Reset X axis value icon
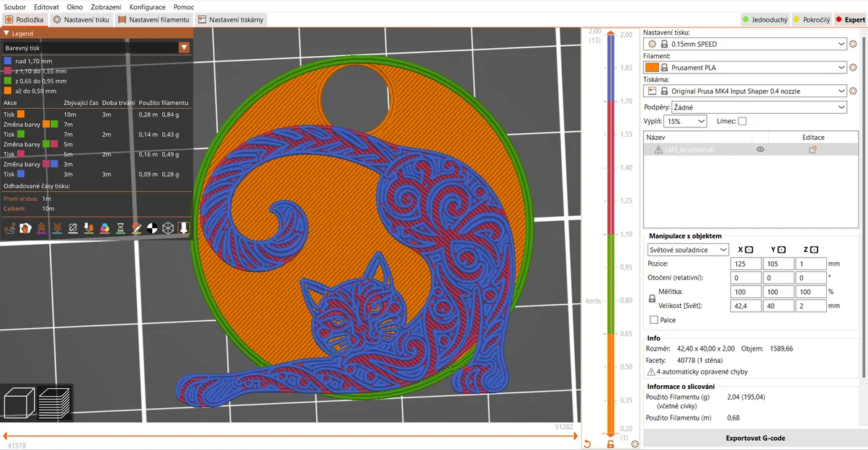Viewport: 868px width, 450px height. [749, 250]
